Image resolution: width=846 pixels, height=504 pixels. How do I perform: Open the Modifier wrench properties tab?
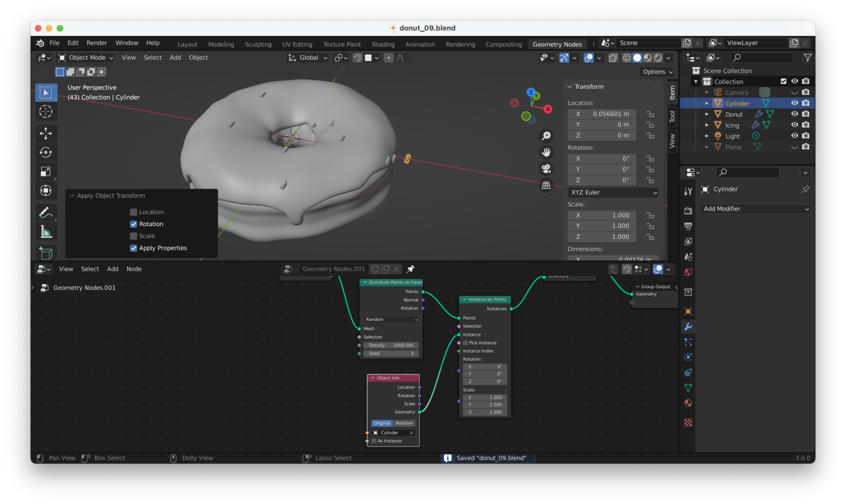pyautogui.click(x=688, y=326)
